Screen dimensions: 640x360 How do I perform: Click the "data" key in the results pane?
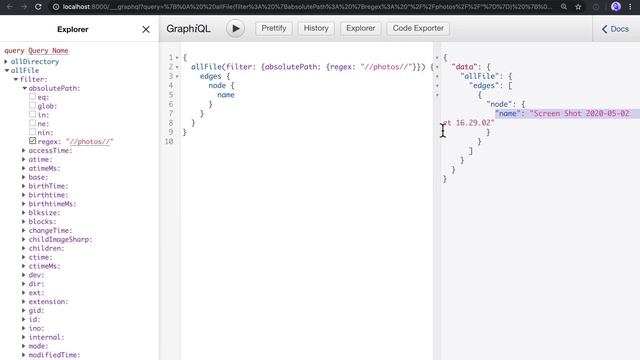[x=464, y=67]
